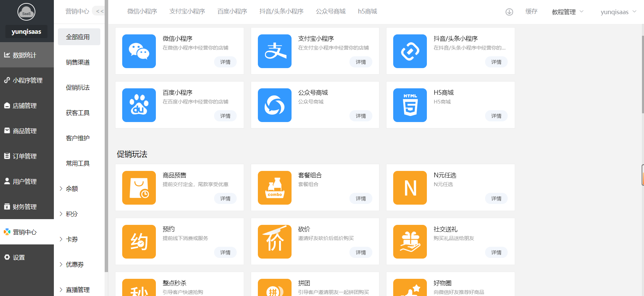Image resolution: width=644 pixels, height=296 pixels.
Task: Click the 砍价 orange icon
Action: coord(275,242)
